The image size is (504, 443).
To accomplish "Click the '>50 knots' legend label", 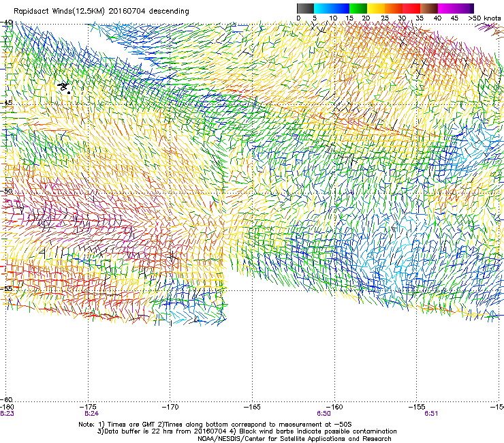I will pyautogui.click(x=485, y=18).
